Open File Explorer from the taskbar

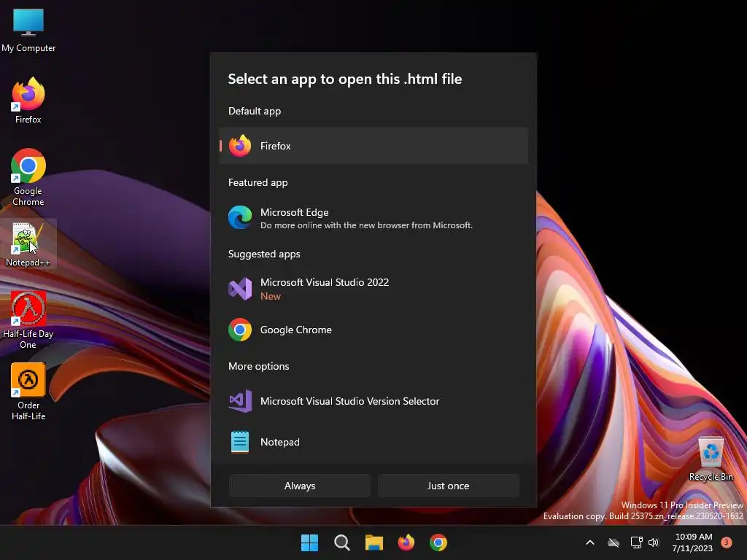point(374,542)
